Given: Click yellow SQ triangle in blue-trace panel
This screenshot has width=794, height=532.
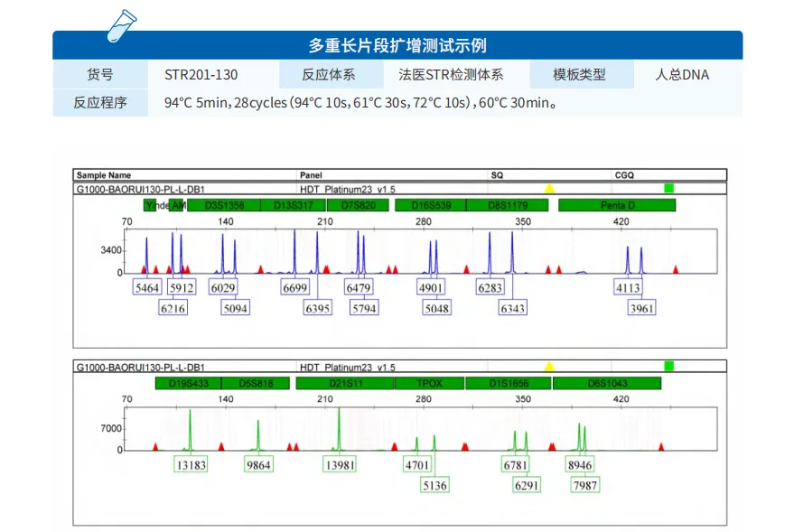Looking at the screenshot, I should 549,189.
